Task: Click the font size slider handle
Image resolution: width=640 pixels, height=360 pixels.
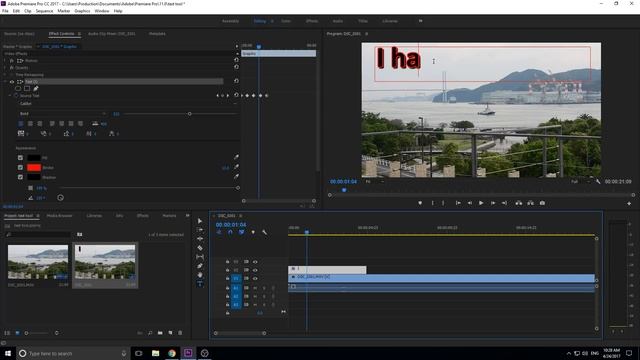Action: pyautogui.click(x=189, y=114)
